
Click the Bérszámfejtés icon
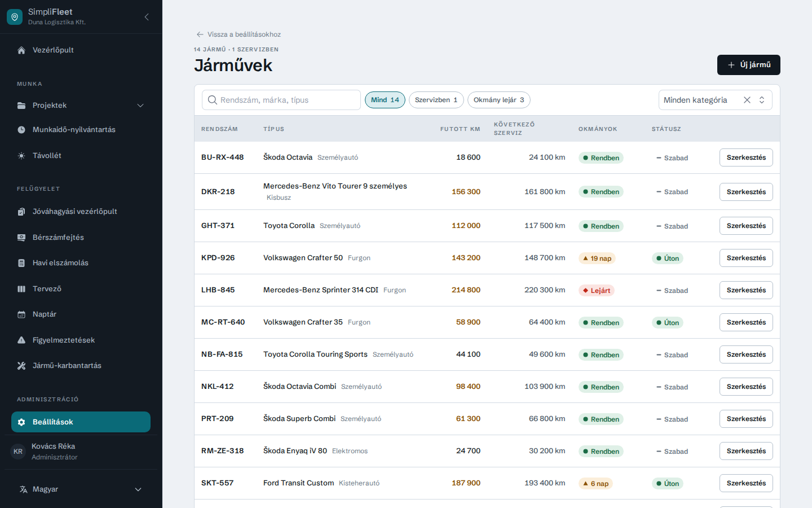[21, 238]
